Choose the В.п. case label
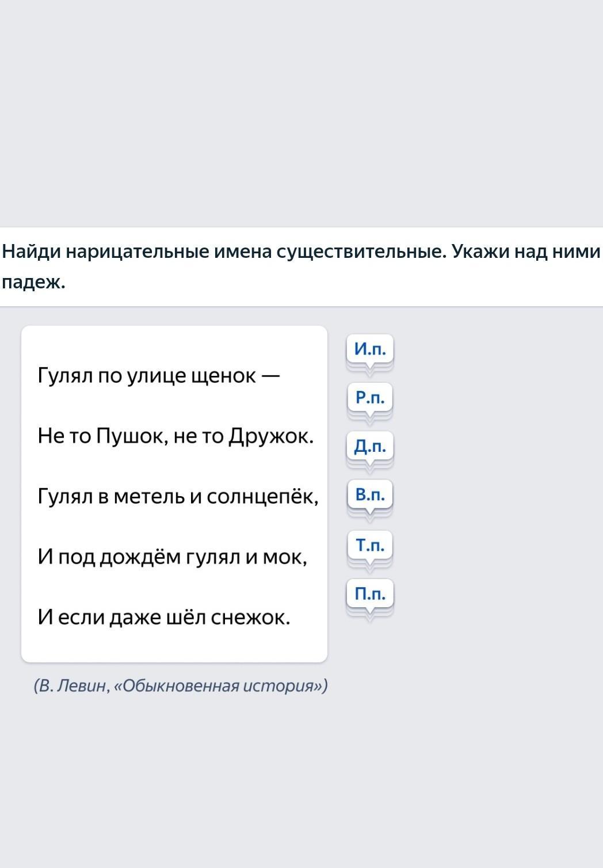Screen dimensions: 603x868 click(370, 494)
